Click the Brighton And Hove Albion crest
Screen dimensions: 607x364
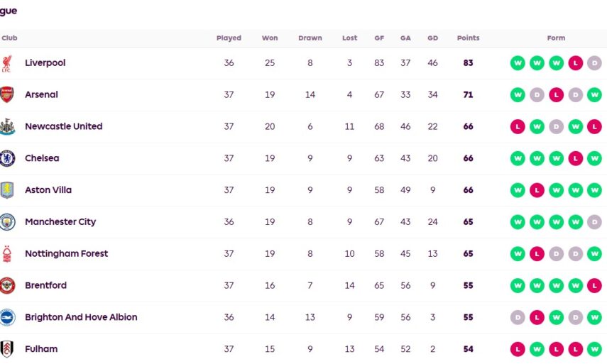(x=7, y=317)
